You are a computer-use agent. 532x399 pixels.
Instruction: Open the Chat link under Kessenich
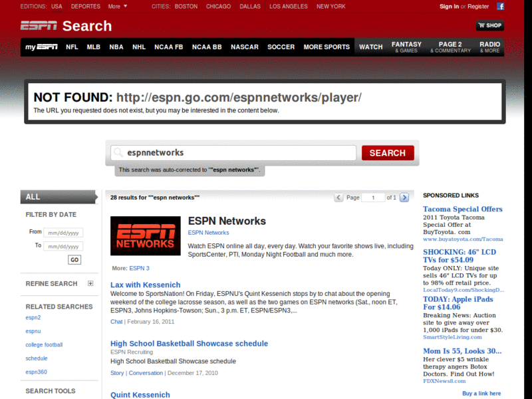pyautogui.click(x=116, y=322)
